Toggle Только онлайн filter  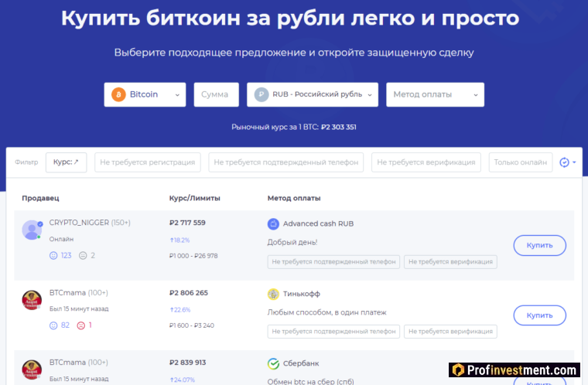pos(521,162)
